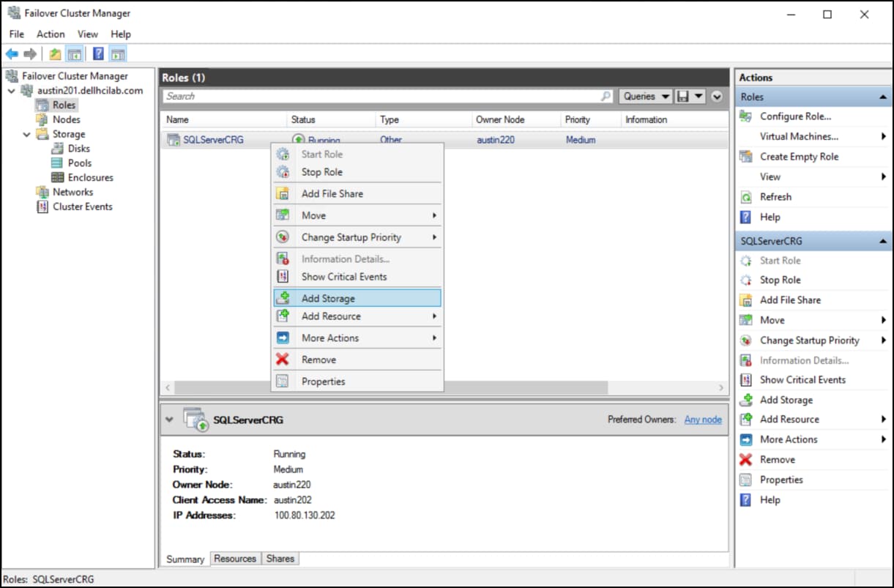Screen dimensions: 894x588
Task: Click View in the Actions pane
Action: (770, 176)
